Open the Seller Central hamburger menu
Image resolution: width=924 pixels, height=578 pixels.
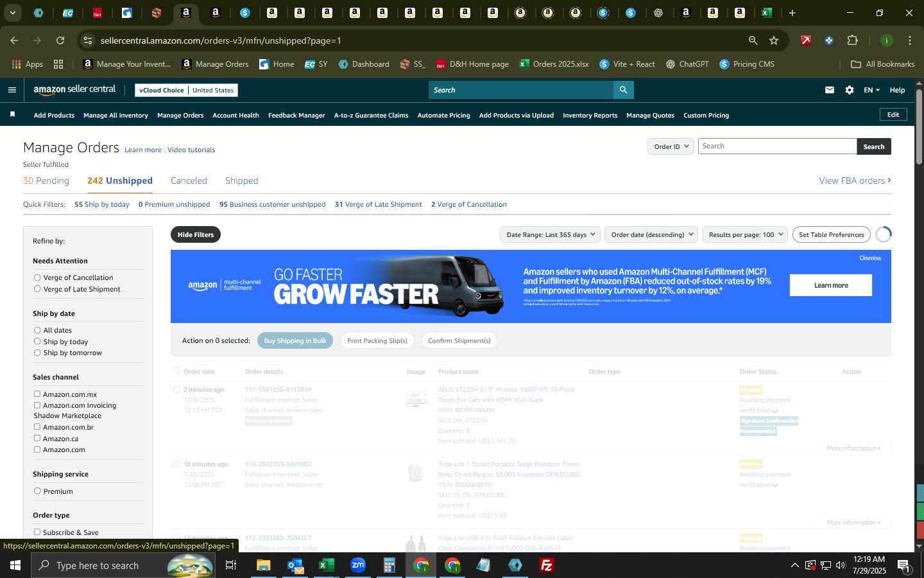pyautogui.click(x=12, y=90)
